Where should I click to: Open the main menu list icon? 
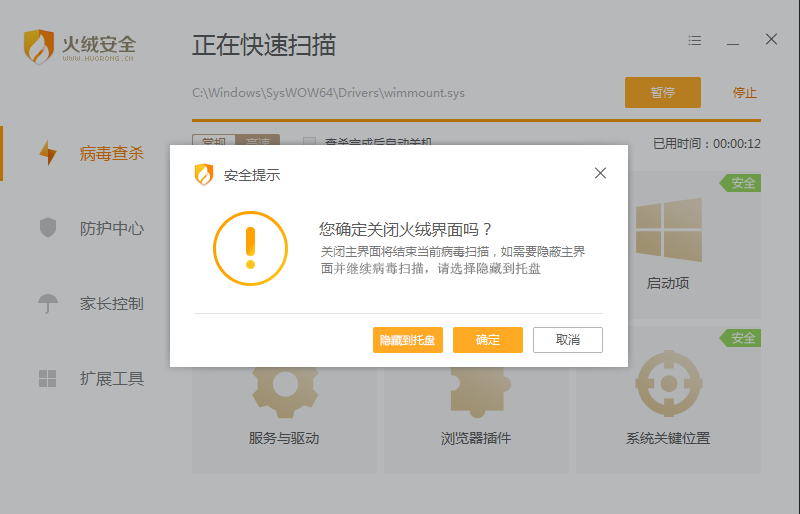pyautogui.click(x=695, y=41)
